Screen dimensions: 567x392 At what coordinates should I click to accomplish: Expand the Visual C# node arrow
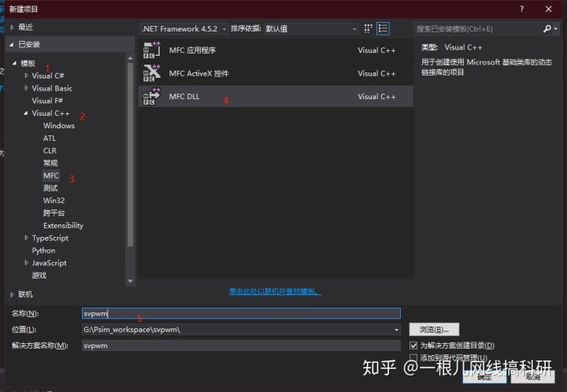point(26,76)
